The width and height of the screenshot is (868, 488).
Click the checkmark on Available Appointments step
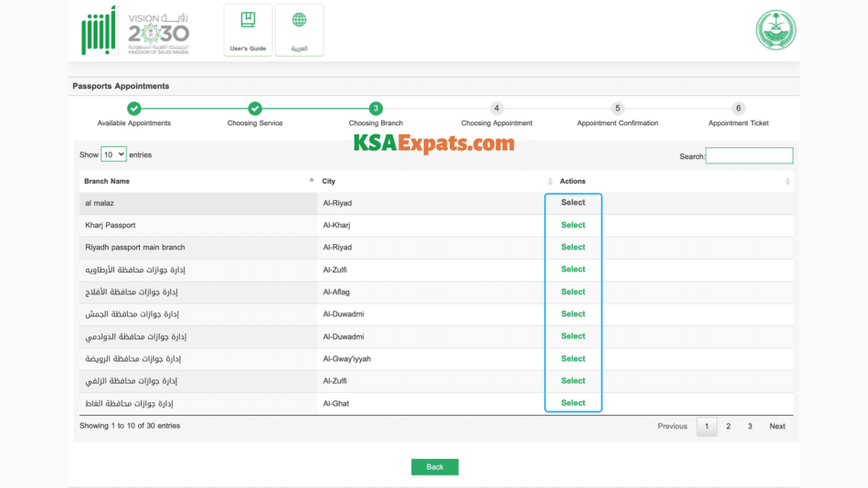(x=134, y=108)
